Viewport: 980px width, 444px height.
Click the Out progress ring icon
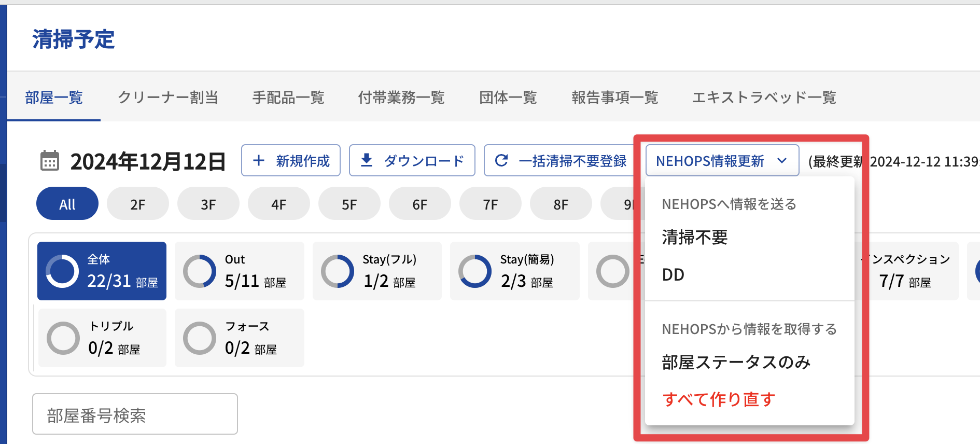(200, 271)
